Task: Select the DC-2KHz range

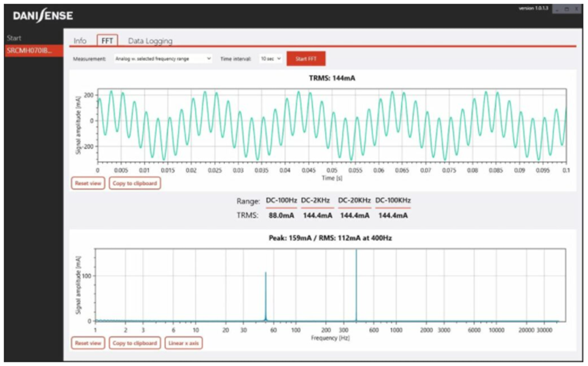Action: click(x=317, y=201)
